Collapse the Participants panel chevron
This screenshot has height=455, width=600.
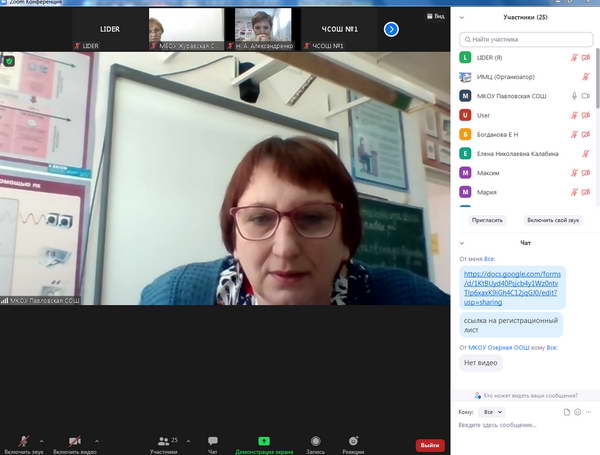pos(461,18)
